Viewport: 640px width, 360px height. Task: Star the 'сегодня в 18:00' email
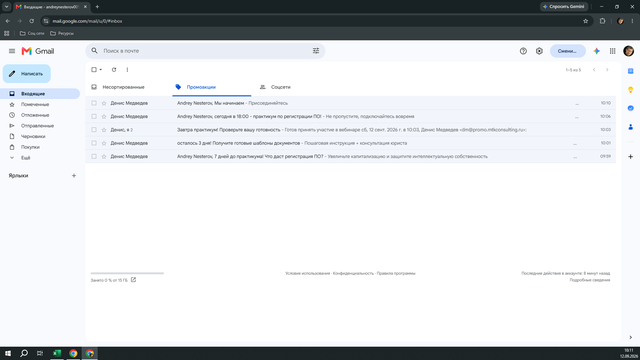coord(104,116)
